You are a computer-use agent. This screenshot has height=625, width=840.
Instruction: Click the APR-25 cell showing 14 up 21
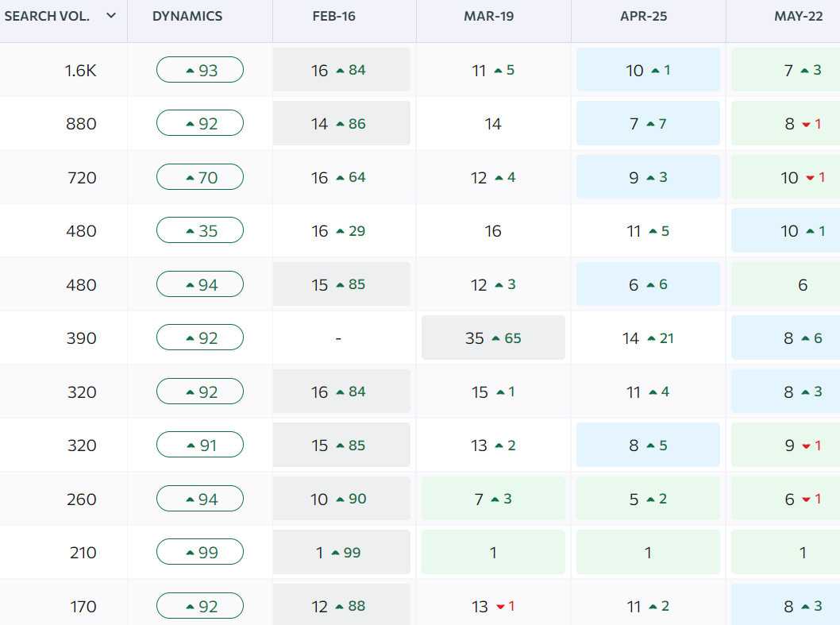(x=648, y=338)
